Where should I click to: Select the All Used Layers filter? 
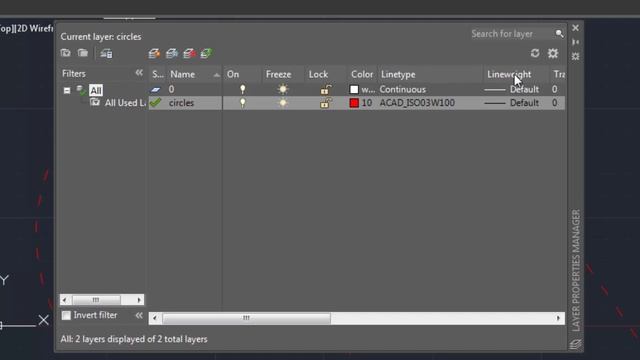pos(124,103)
